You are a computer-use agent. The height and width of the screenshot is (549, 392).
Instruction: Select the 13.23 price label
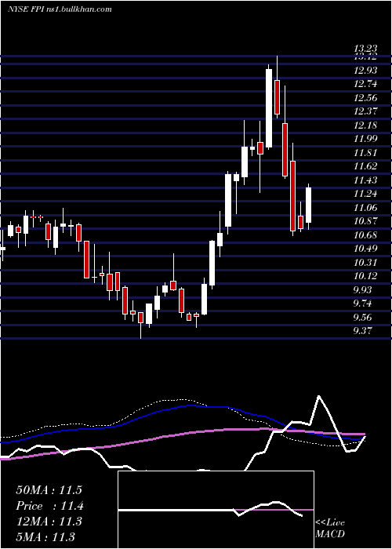point(365,49)
